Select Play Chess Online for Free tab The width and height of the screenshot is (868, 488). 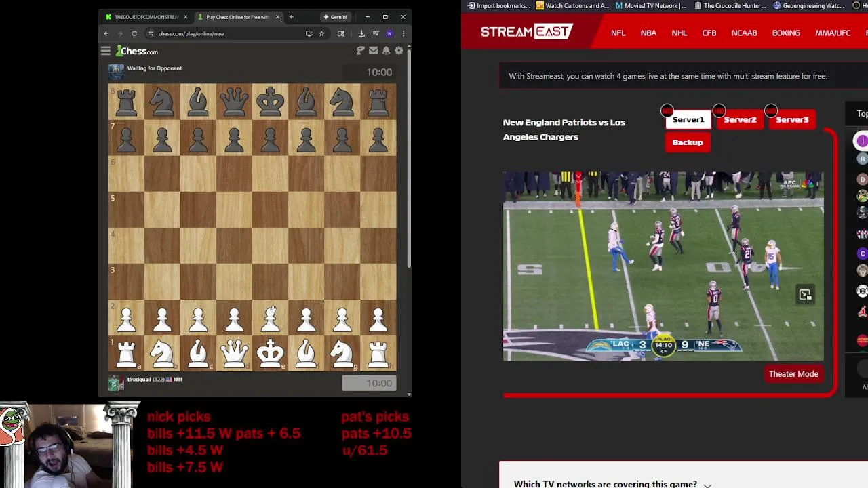237,17
